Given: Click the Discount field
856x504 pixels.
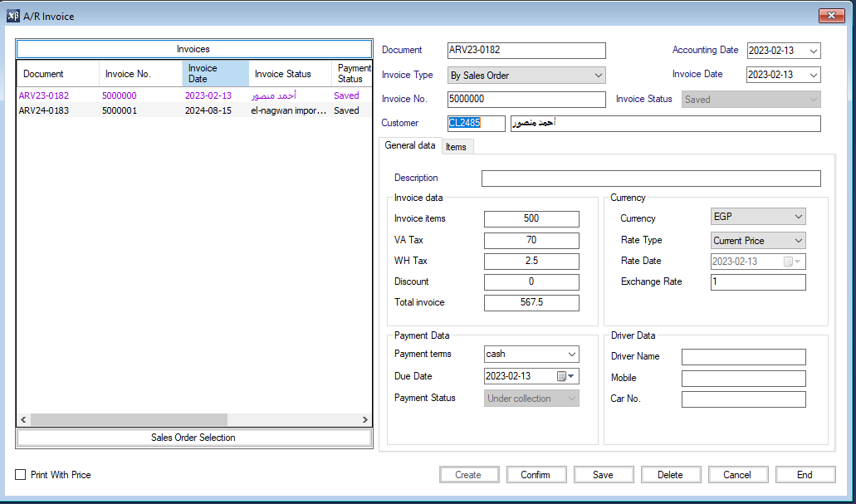Looking at the screenshot, I should pyautogui.click(x=531, y=281).
